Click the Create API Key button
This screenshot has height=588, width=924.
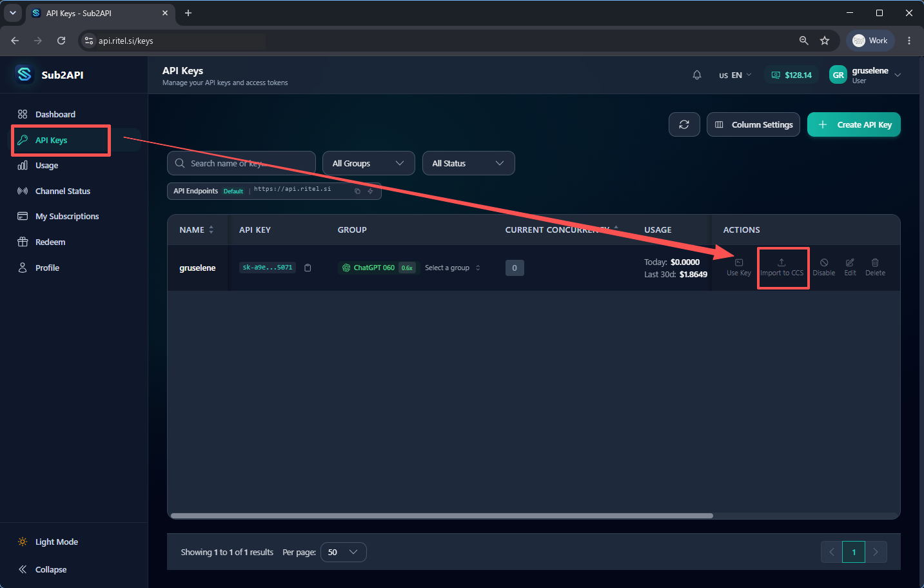coord(854,124)
